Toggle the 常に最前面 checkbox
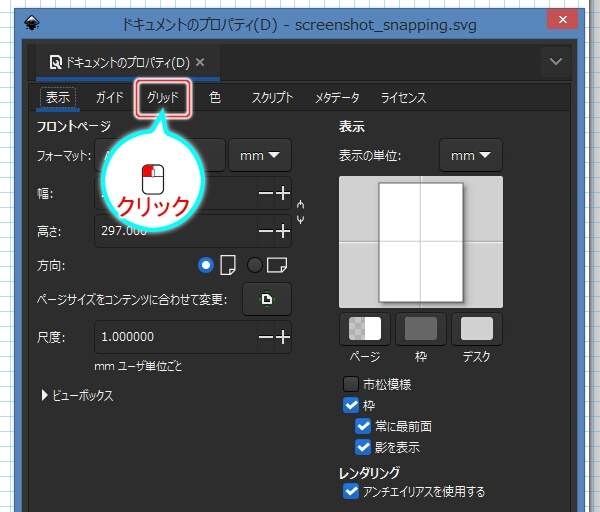Image resolution: width=600 pixels, height=512 pixels. tap(363, 426)
